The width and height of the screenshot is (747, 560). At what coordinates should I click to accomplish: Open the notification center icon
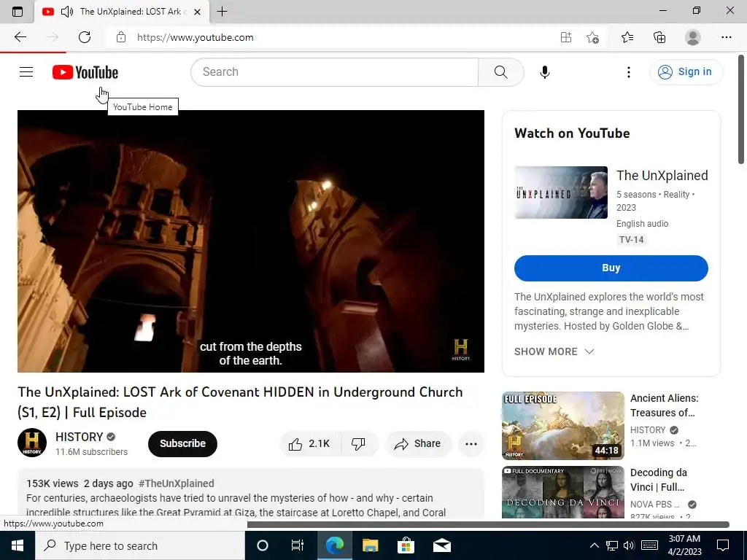coord(723,545)
